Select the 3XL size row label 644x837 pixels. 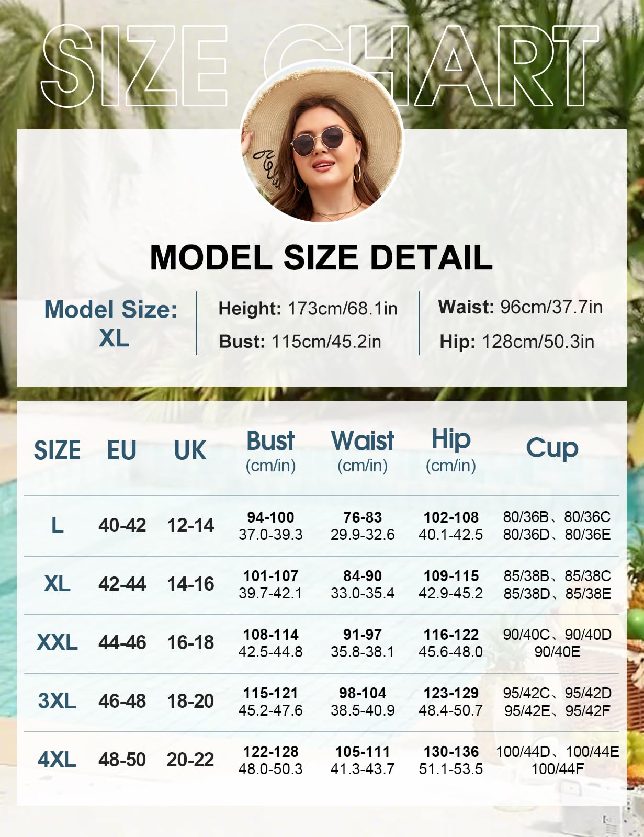pyautogui.click(x=58, y=701)
